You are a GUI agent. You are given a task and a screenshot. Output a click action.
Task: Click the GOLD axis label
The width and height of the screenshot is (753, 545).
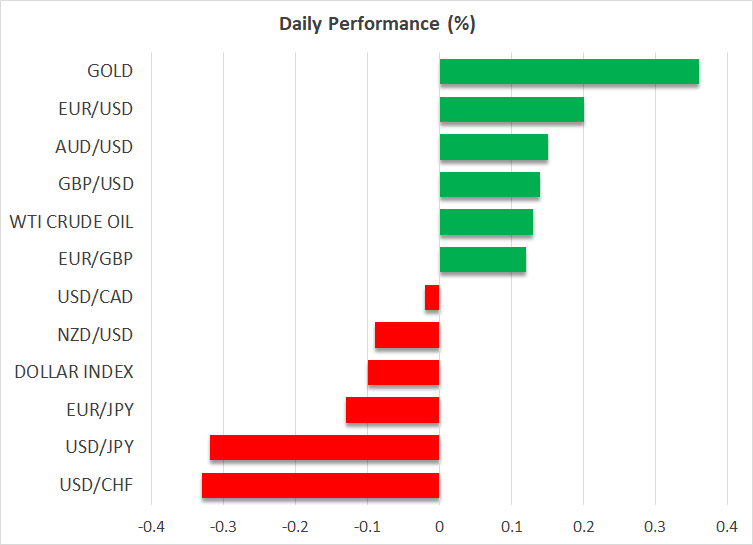110,71
